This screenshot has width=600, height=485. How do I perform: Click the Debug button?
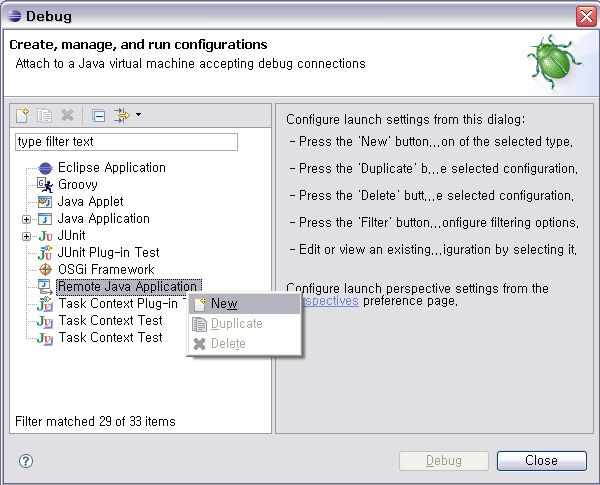(444, 461)
